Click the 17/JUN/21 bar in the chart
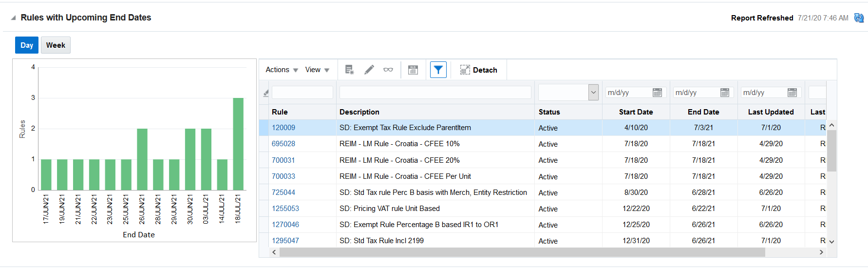Viewport: 868px width, 268px height. tap(46, 175)
